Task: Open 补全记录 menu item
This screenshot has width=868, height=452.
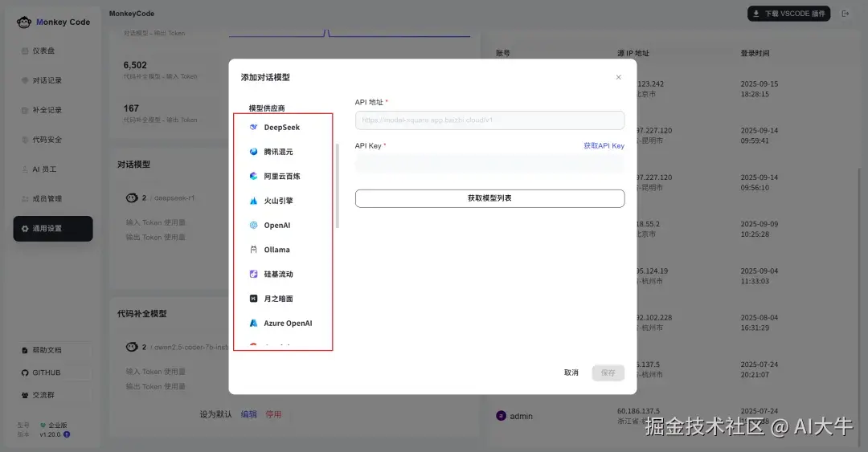Action: (53, 110)
